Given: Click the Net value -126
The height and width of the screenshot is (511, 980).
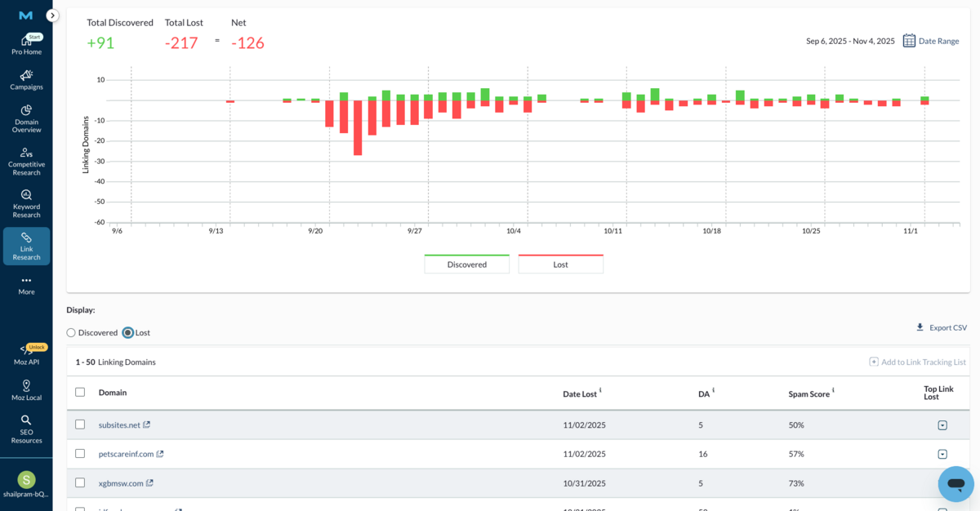Looking at the screenshot, I should pos(247,43).
